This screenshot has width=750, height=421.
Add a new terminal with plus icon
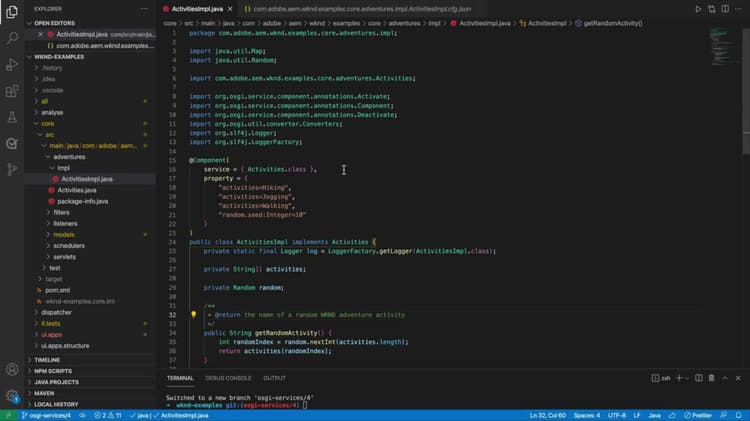tap(679, 378)
